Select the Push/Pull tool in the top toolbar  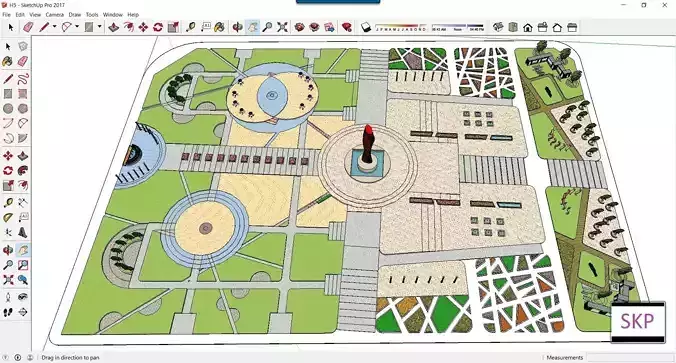tap(113, 27)
